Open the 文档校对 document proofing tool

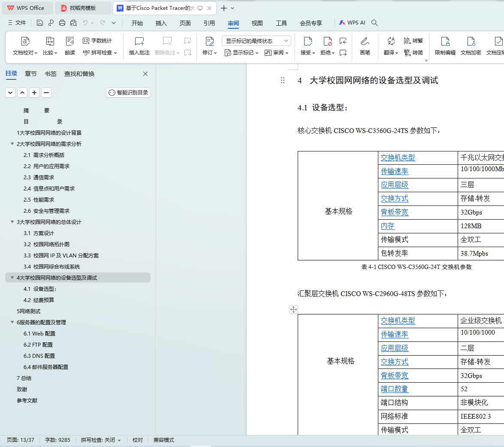click(x=25, y=46)
